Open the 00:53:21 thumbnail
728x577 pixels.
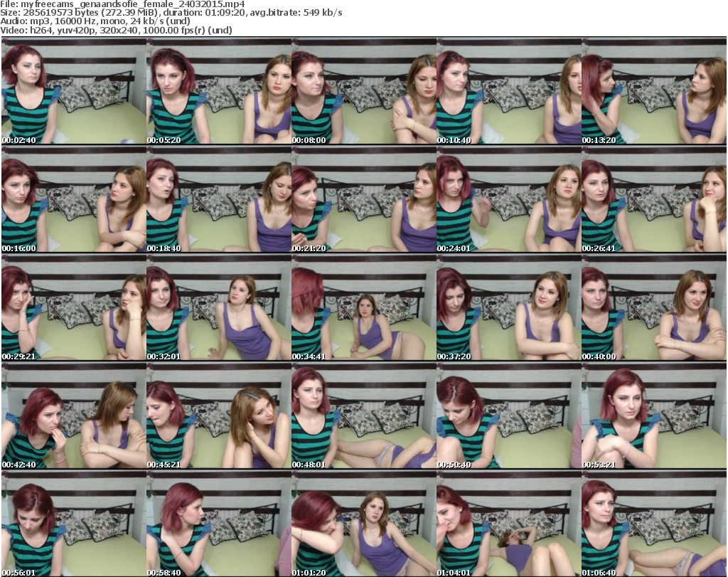[x=653, y=415]
